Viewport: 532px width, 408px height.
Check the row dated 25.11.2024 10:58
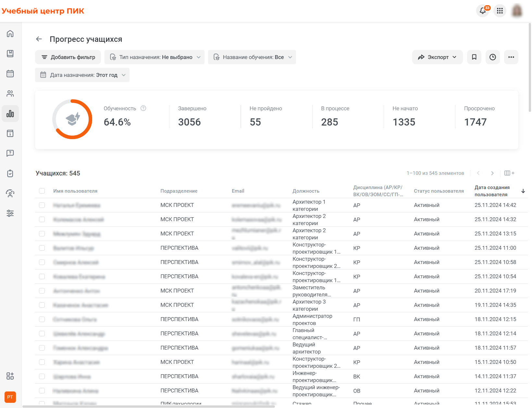(x=42, y=262)
